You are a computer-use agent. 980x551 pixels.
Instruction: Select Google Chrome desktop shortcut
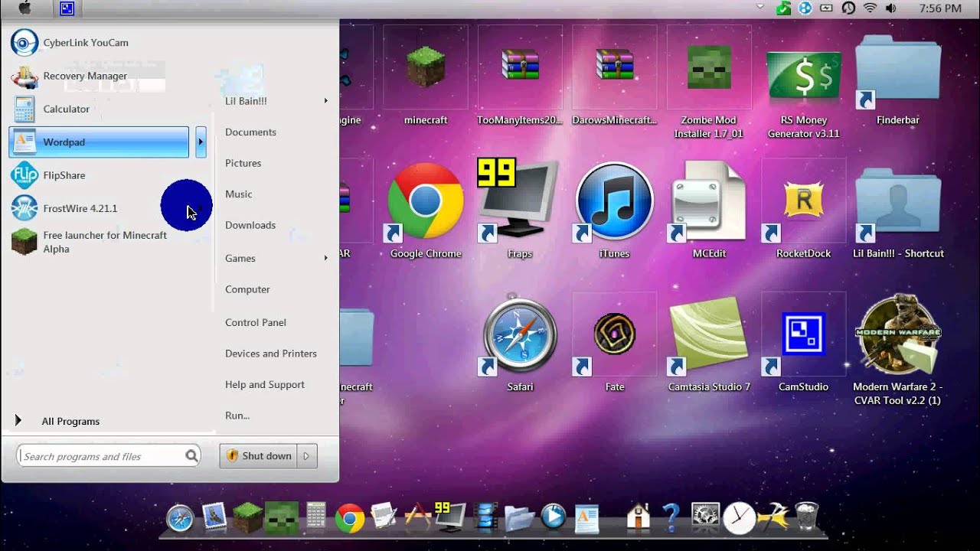pos(426,210)
